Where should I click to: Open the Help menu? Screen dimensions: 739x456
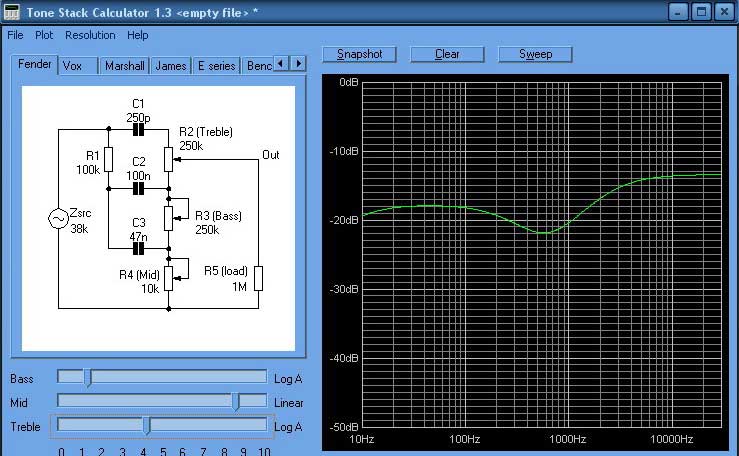tap(138, 35)
